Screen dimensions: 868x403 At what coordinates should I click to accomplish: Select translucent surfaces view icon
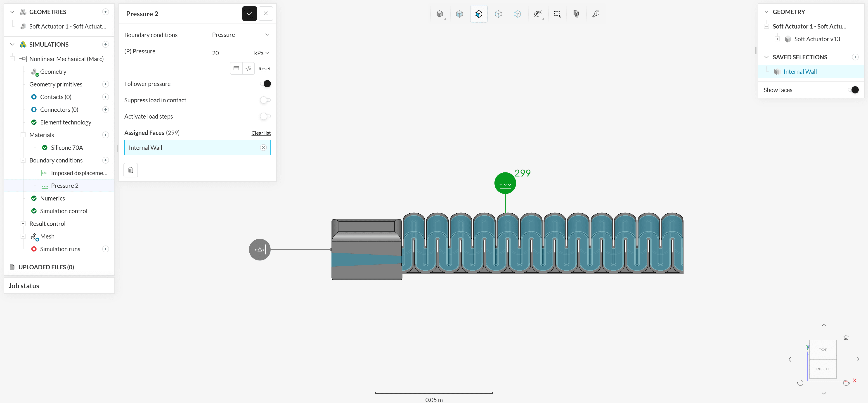point(518,14)
